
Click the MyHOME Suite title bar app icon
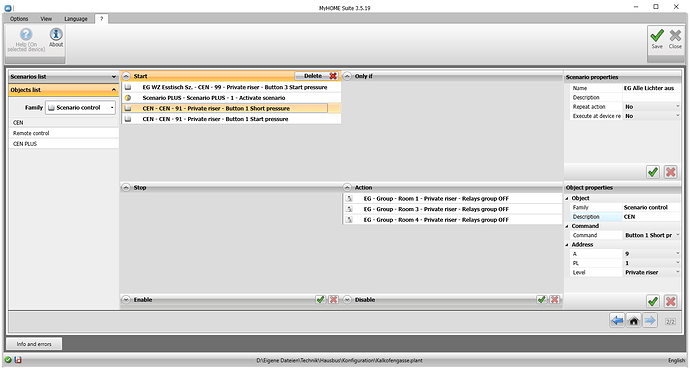click(8, 7)
